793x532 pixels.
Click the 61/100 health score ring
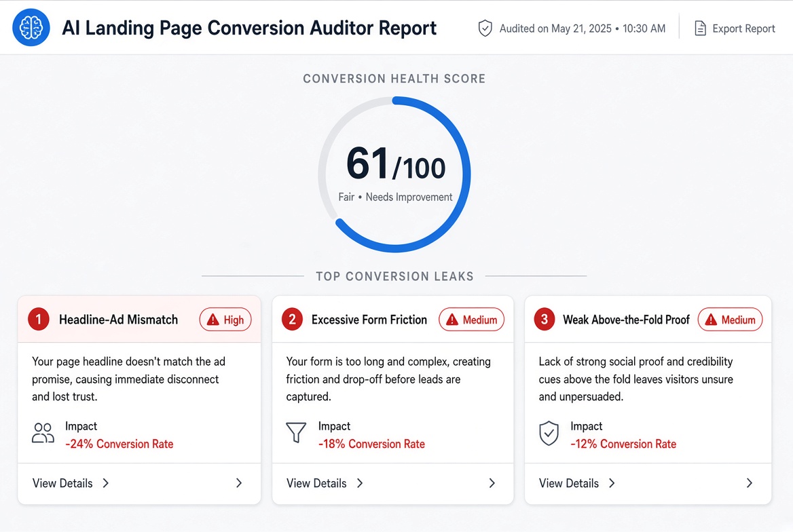pos(394,174)
